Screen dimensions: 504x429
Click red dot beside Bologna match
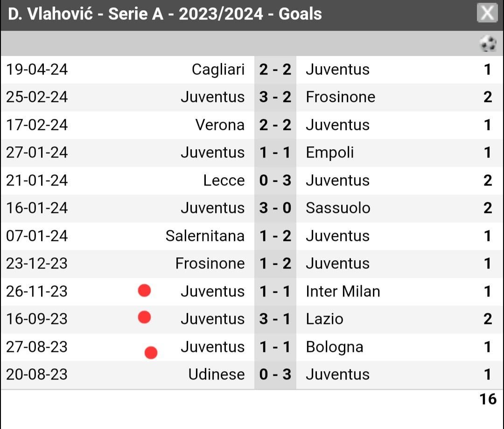pyautogui.click(x=151, y=352)
